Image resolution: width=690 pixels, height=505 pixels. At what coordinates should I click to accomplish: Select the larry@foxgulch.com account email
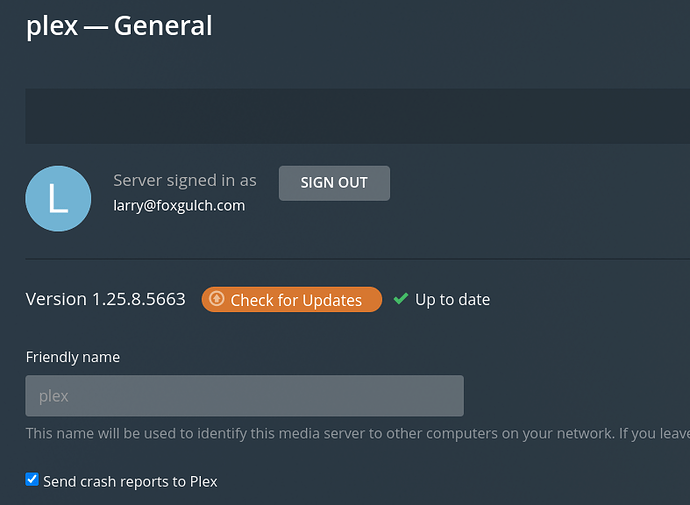pos(179,206)
